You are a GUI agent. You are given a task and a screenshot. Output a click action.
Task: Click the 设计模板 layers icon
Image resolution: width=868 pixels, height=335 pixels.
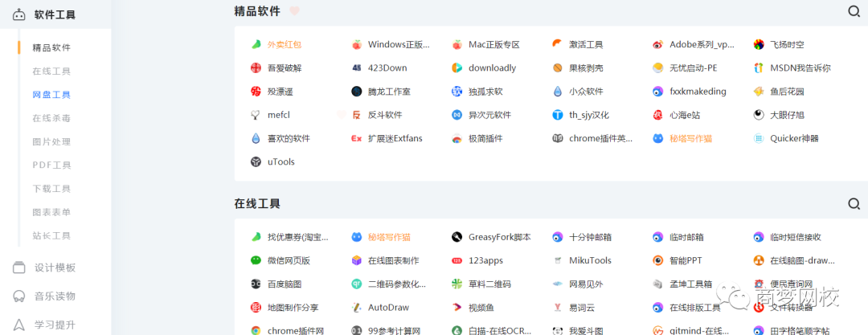coord(19,268)
